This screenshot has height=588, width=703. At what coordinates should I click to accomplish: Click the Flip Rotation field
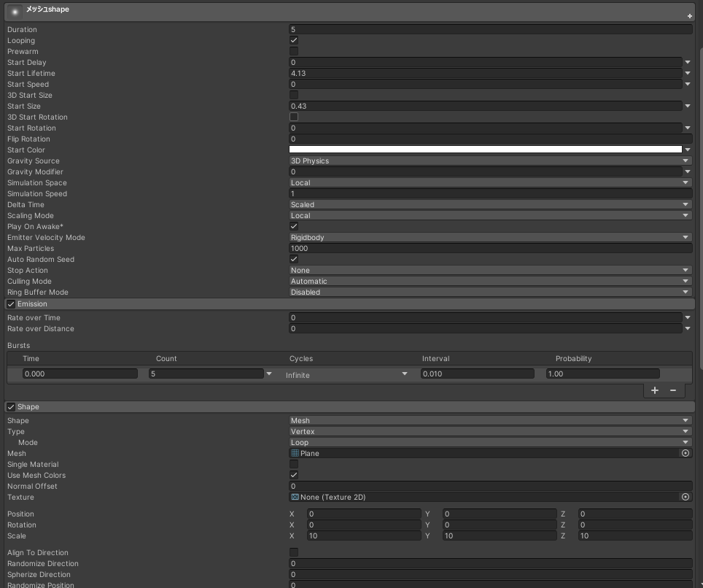click(491, 139)
